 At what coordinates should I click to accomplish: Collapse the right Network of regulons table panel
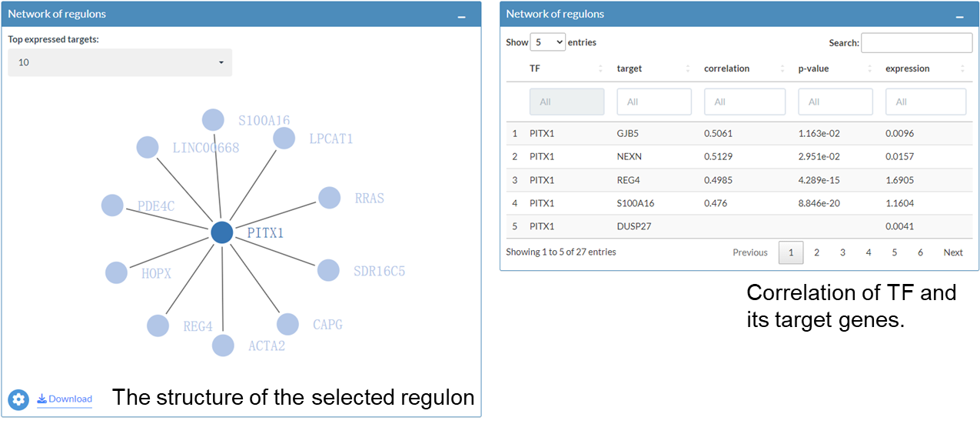click(959, 15)
